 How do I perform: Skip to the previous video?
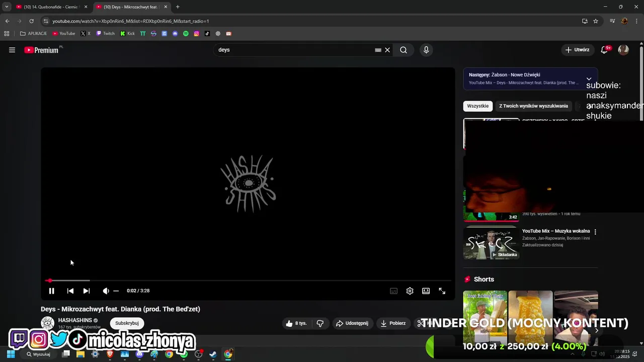coord(70,291)
